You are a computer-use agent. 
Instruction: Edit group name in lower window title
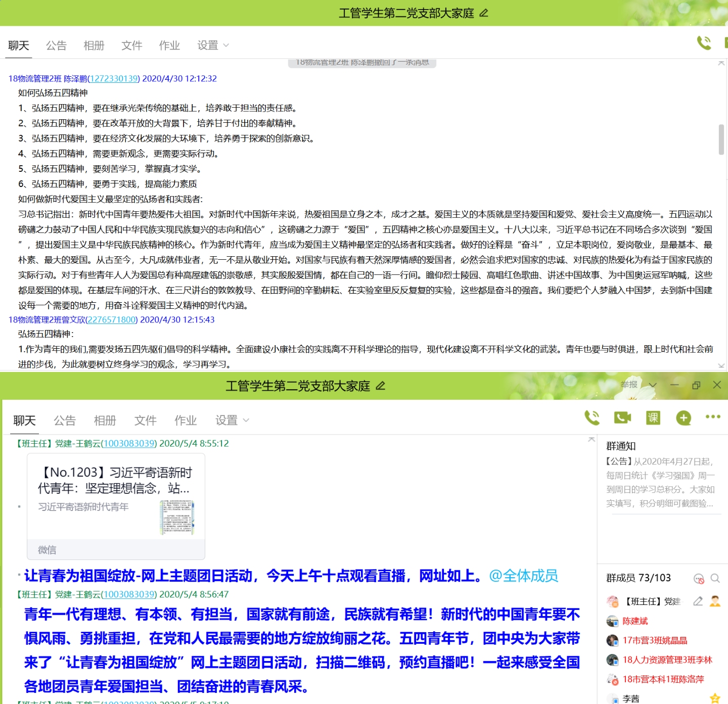381,386
